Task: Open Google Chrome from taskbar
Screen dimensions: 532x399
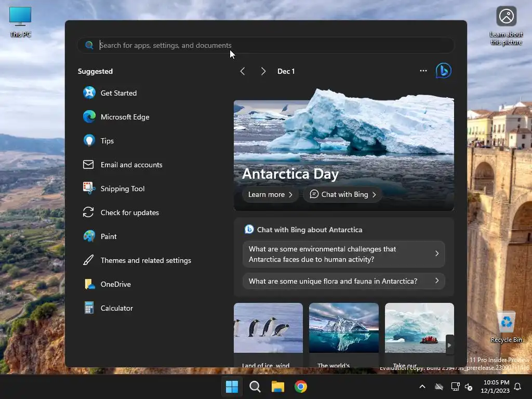Action: point(301,387)
